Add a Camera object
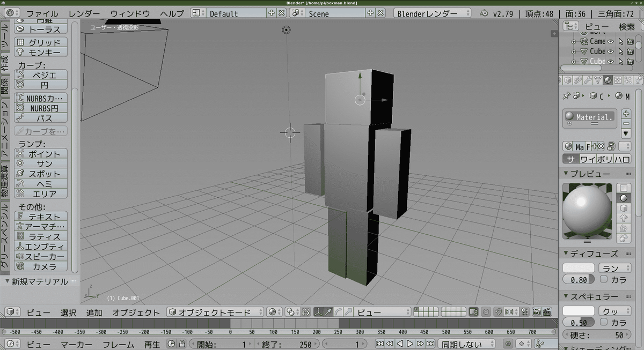 tap(40, 266)
